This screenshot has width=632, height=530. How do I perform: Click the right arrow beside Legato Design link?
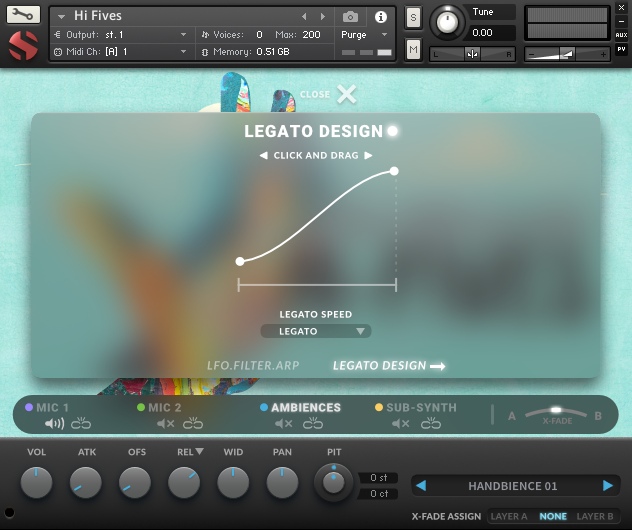click(438, 366)
